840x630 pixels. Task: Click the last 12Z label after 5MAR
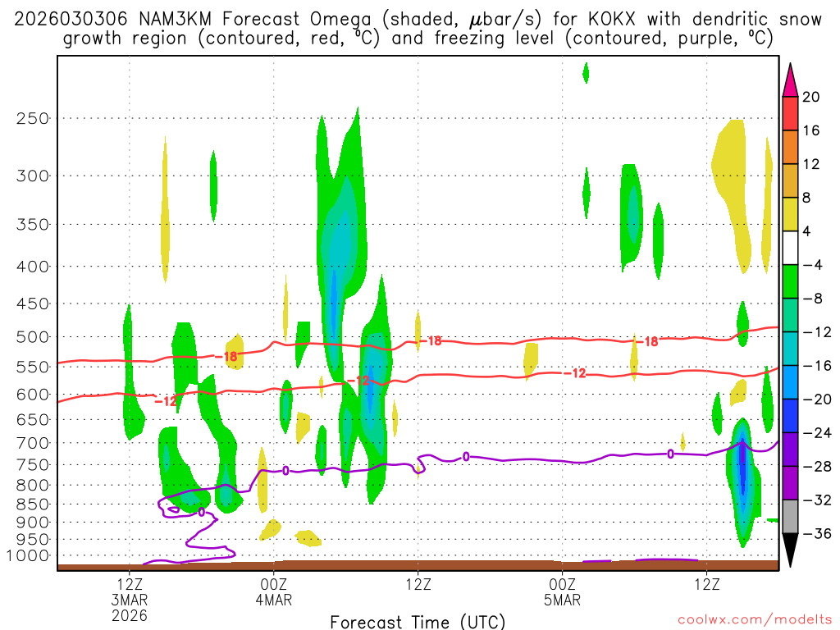706,584
